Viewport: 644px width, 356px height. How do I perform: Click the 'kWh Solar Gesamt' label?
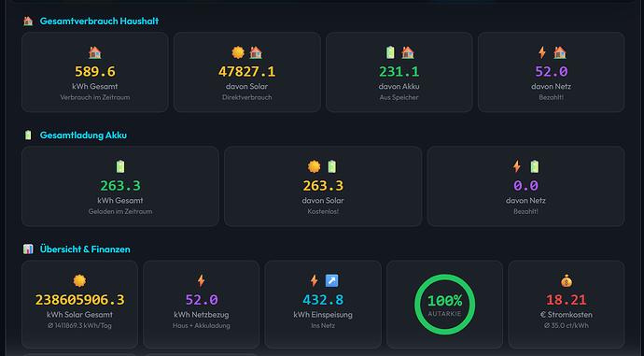pyautogui.click(x=79, y=315)
